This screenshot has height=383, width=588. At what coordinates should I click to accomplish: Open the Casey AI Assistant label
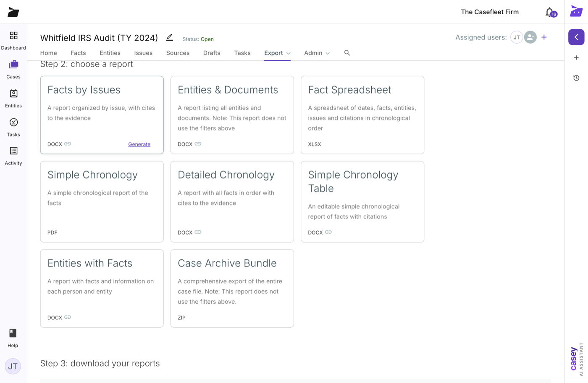[577, 359]
